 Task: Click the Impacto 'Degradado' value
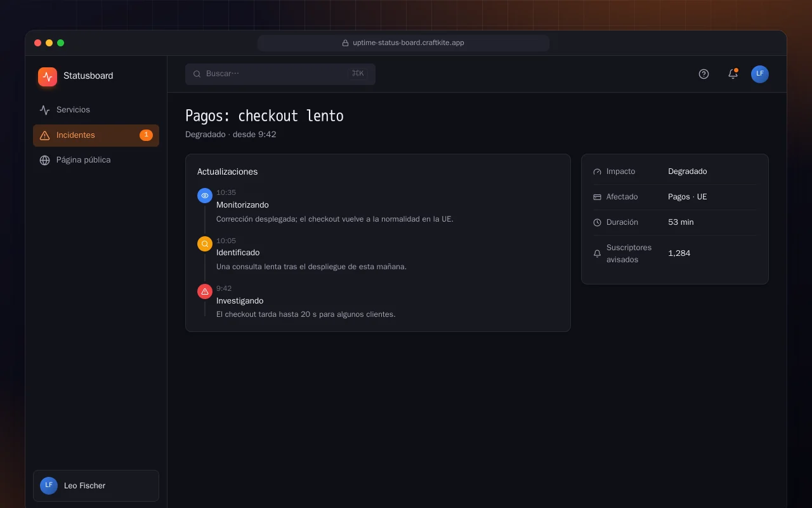coord(687,171)
